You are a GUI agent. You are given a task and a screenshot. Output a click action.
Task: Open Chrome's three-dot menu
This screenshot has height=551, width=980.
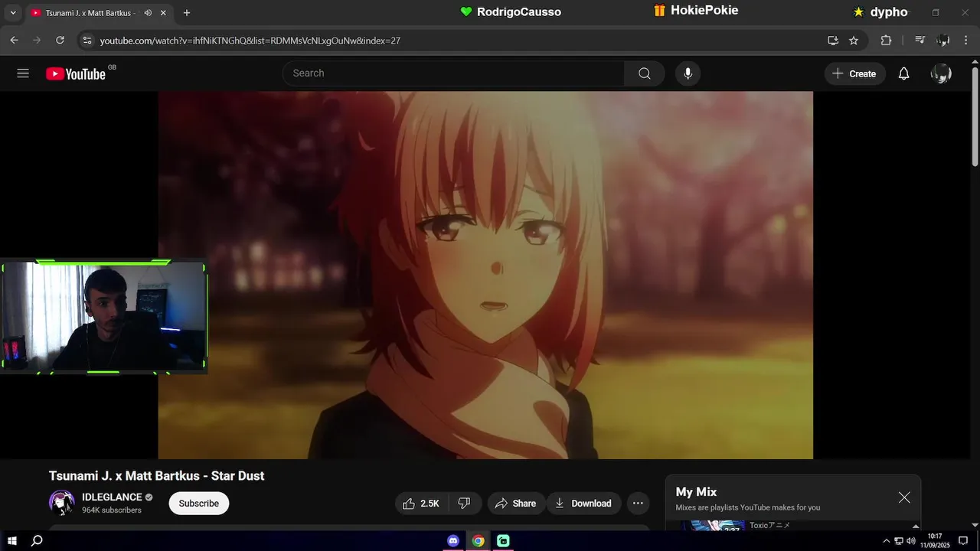tap(966, 41)
